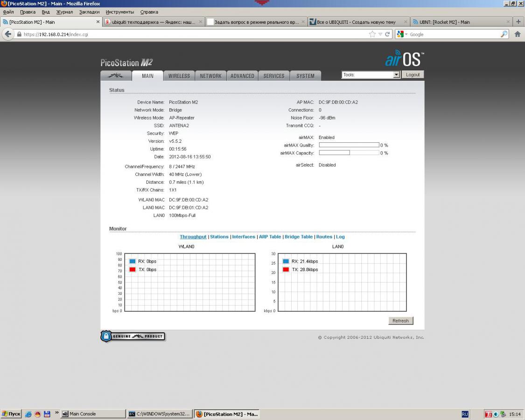Open the ARP Table link
The height and width of the screenshot is (420, 525).
click(270, 237)
